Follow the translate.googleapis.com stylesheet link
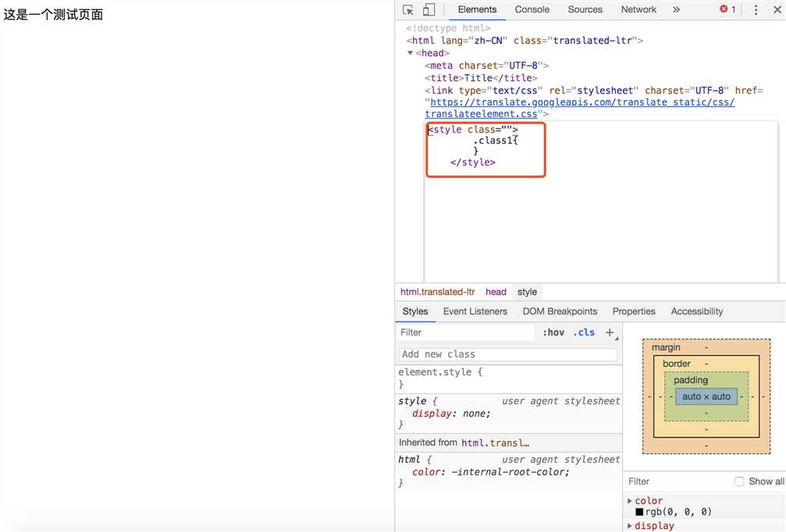Image resolution: width=786 pixels, height=532 pixels. [579, 108]
